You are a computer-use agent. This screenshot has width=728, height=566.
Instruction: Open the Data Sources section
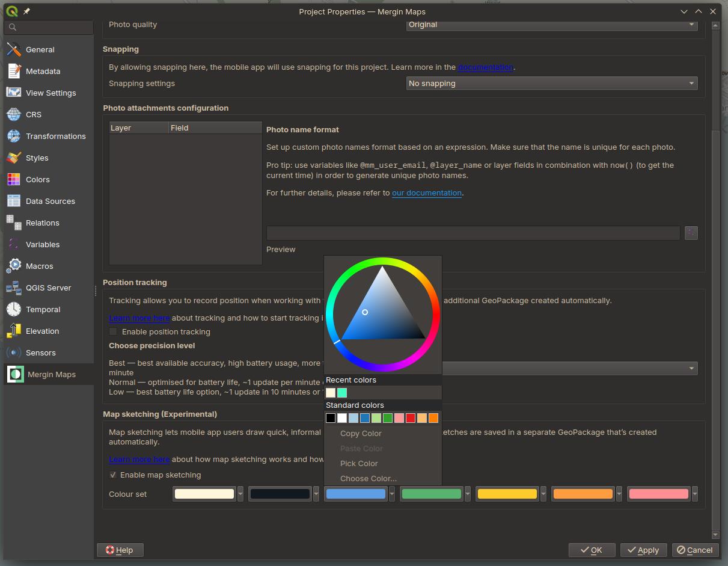point(49,201)
